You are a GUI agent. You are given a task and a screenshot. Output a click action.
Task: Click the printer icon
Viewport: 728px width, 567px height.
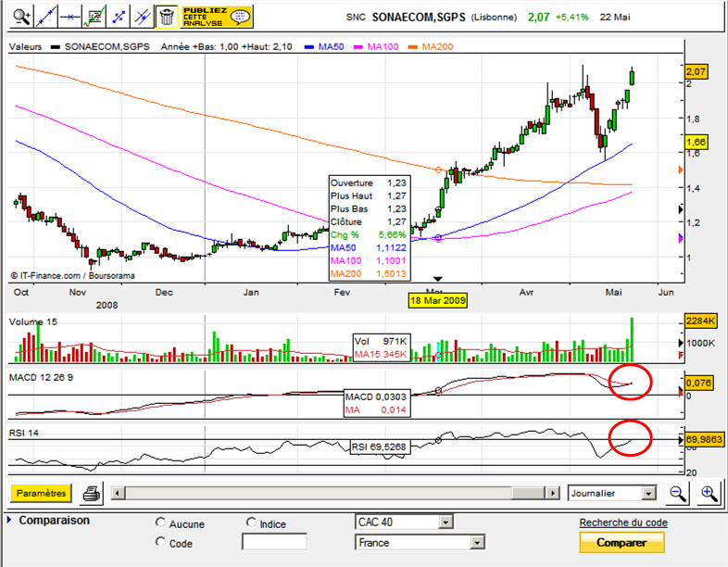[x=92, y=493]
